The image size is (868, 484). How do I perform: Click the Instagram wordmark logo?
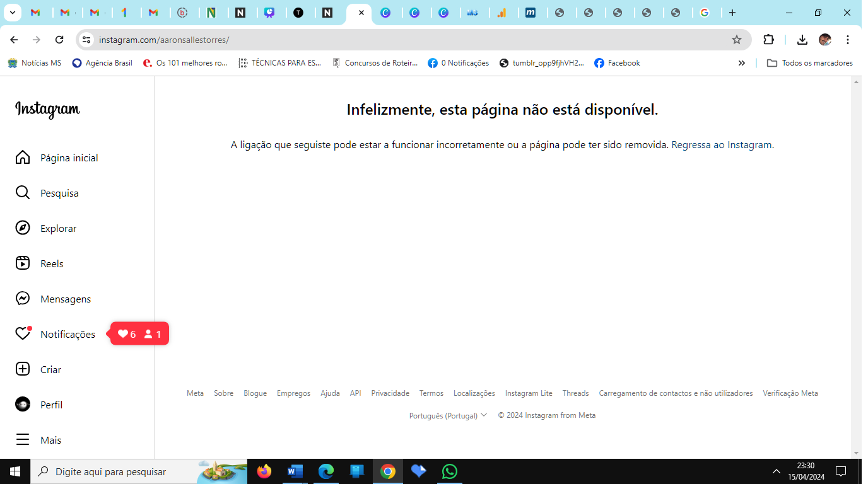click(48, 110)
